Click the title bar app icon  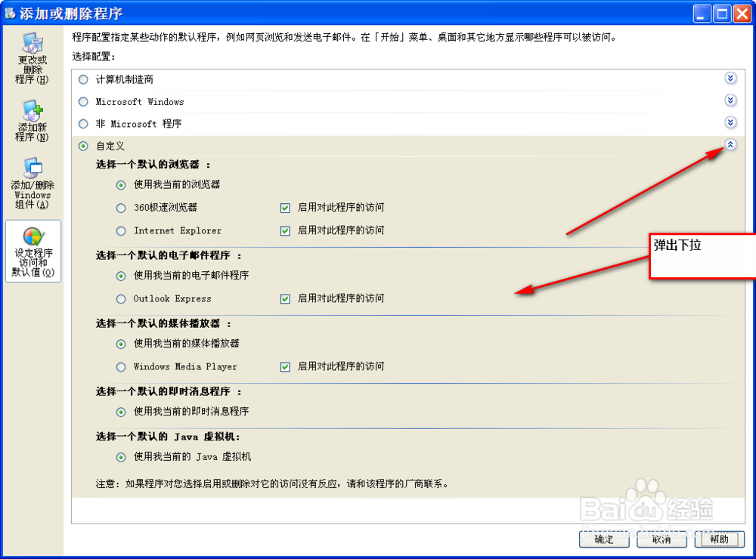pos(10,13)
